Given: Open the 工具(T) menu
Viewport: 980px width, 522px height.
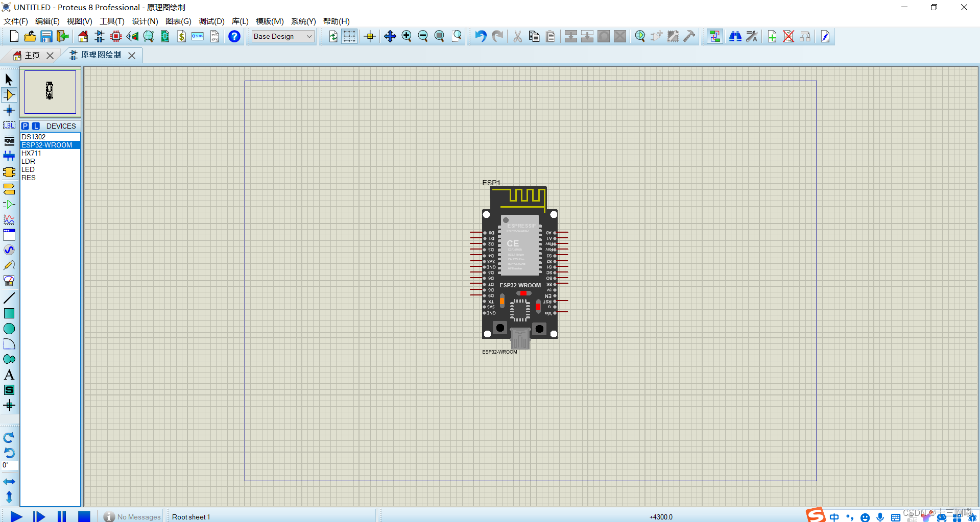Looking at the screenshot, I should pos(112,21).
